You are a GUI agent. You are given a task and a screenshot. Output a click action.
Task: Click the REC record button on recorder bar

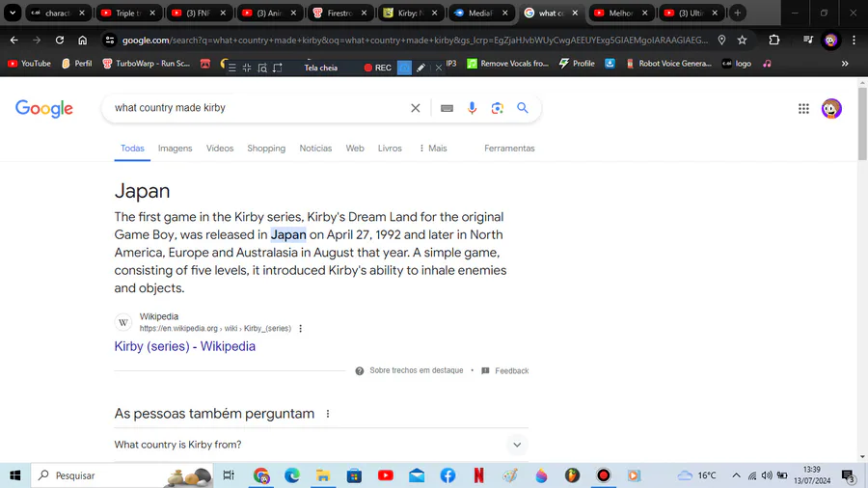[377, 68]
